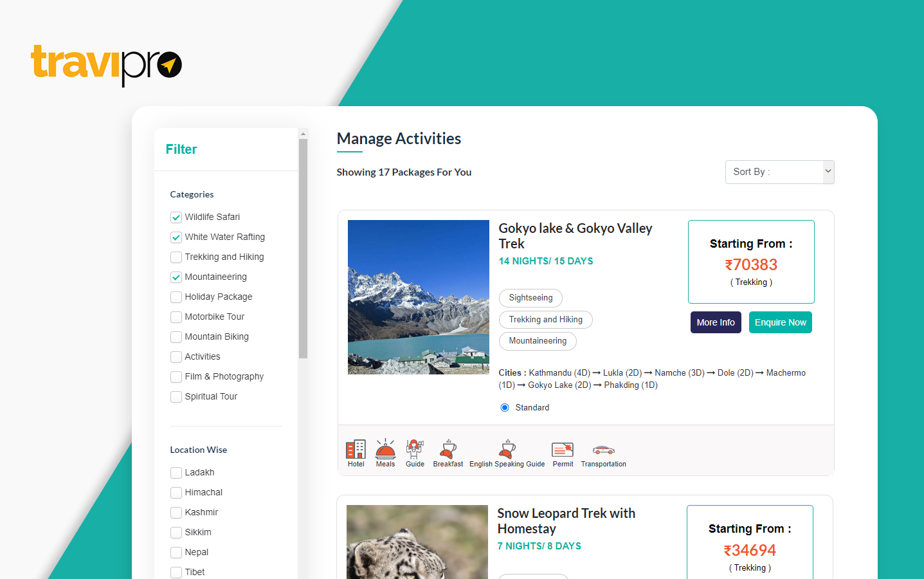Image resolution: width=924 pixels, height=579 pixels.
Task: Click the Breakfast amenity icon
Action: pyautogui.click(x=448, y=449)
